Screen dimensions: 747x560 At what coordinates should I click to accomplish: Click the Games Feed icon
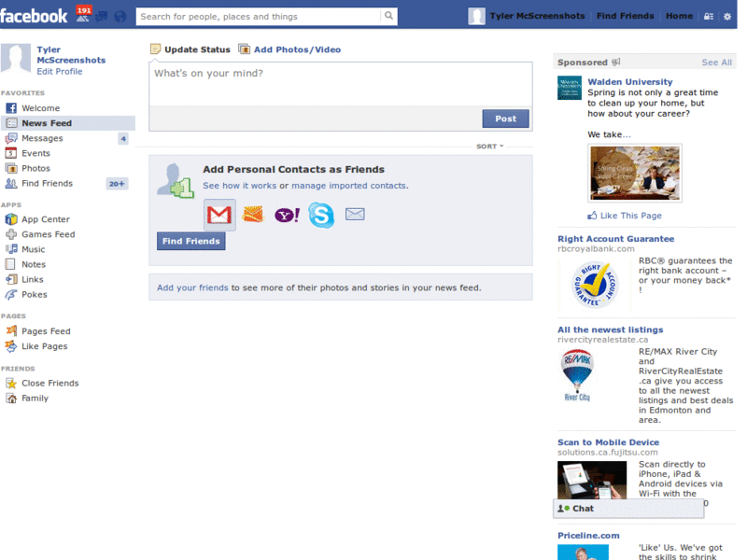(x=11, y=234)
